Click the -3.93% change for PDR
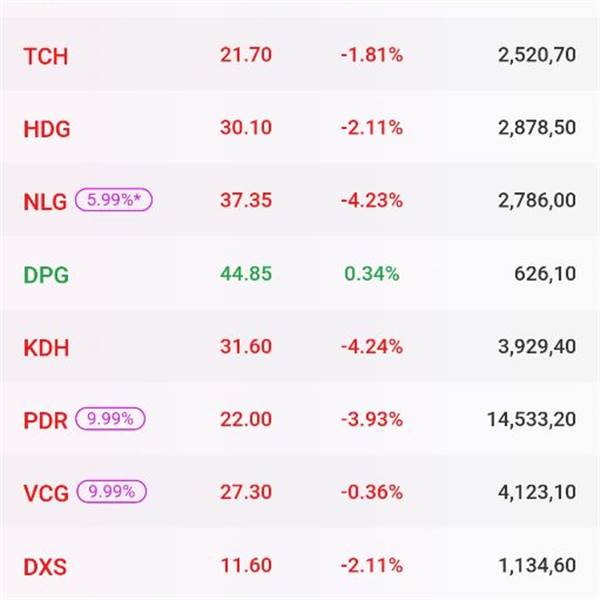The image size is (600, 600). coord(371,420)
